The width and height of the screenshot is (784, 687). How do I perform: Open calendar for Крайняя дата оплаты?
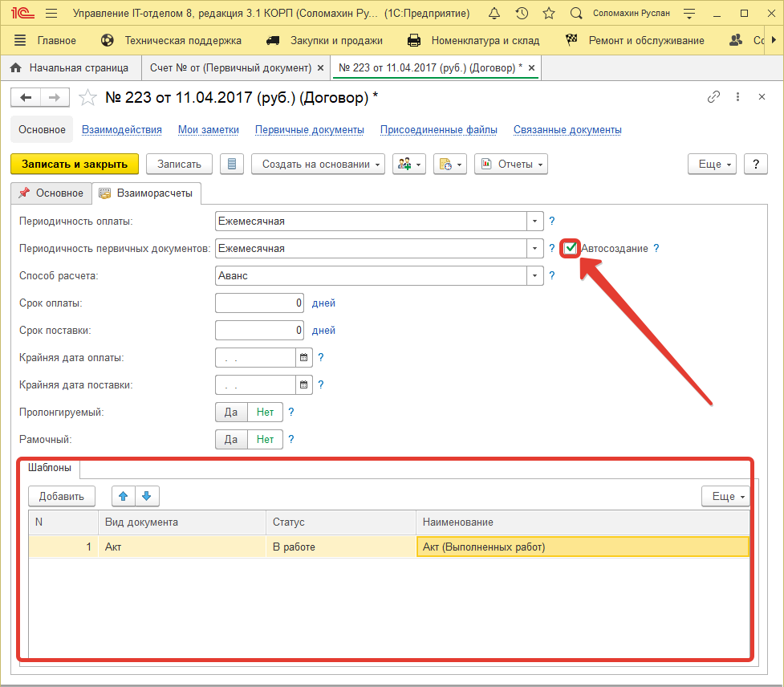[x=304, y=358]
